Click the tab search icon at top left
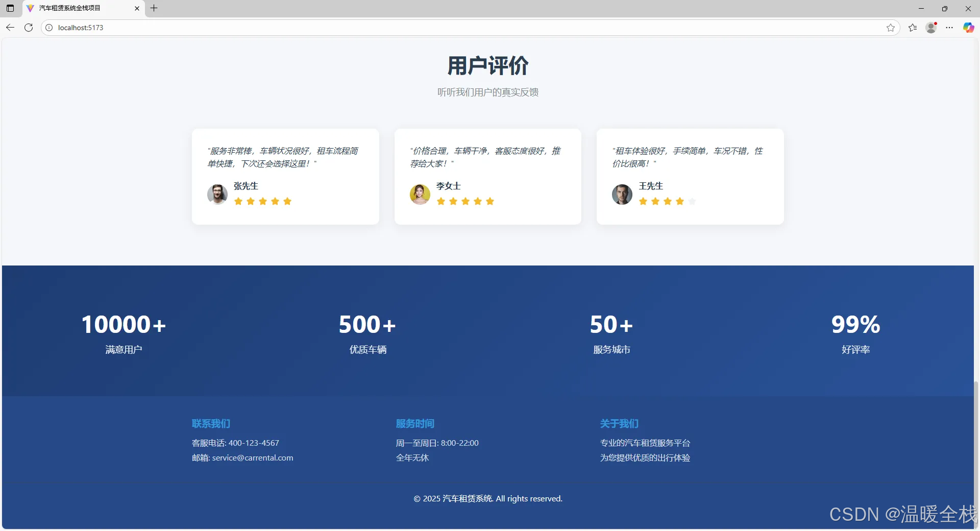Image resolution: width=980 pixels, height=531 pixels. (9, 8)
